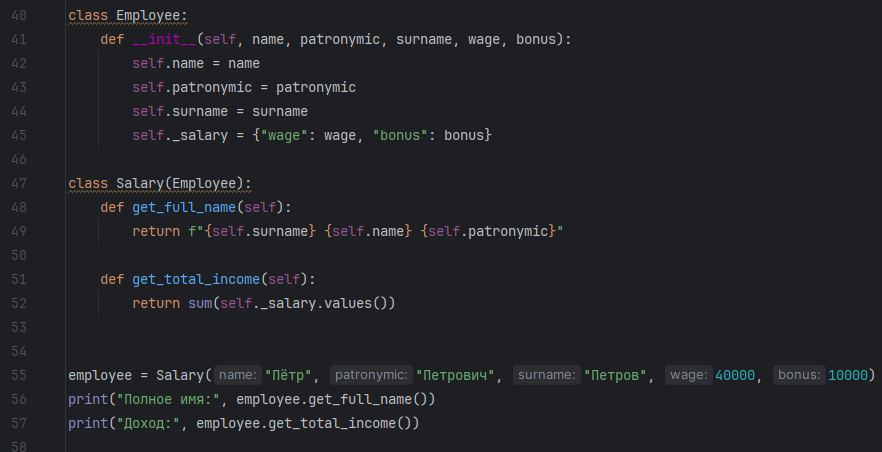Click the string "Петров"
Viewport: 882px width, 452px height.
tap(615, 376)
